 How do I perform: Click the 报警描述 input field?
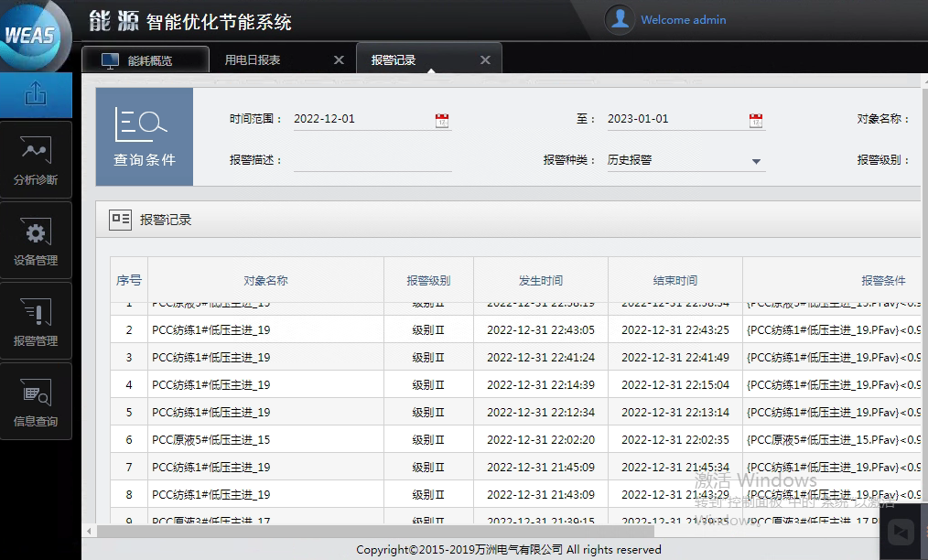pos(372,160)
